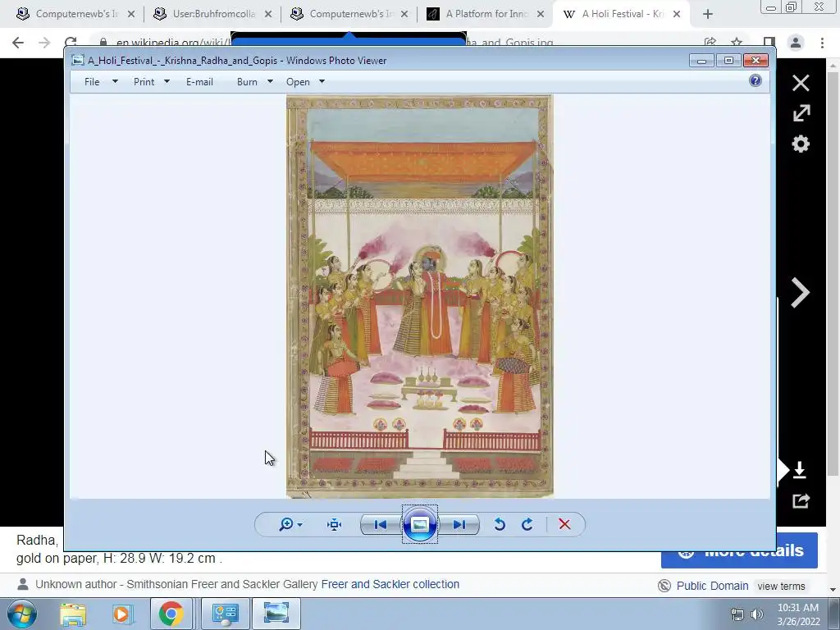The height and width of the screenshot is (630, 840).
Task: Click view terms link
Action: click(x=781, y=586)
